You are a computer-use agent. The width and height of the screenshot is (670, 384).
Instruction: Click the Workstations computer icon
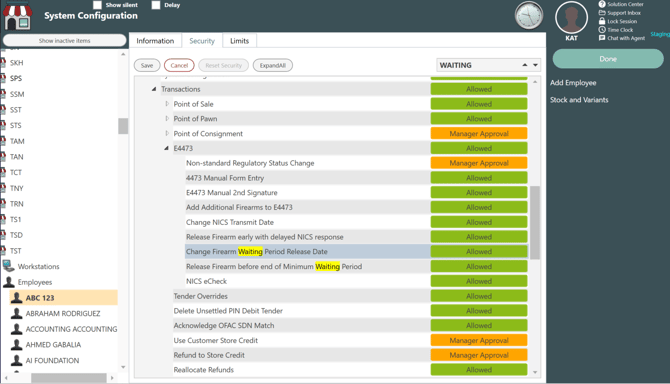click(x=9, y=266)
